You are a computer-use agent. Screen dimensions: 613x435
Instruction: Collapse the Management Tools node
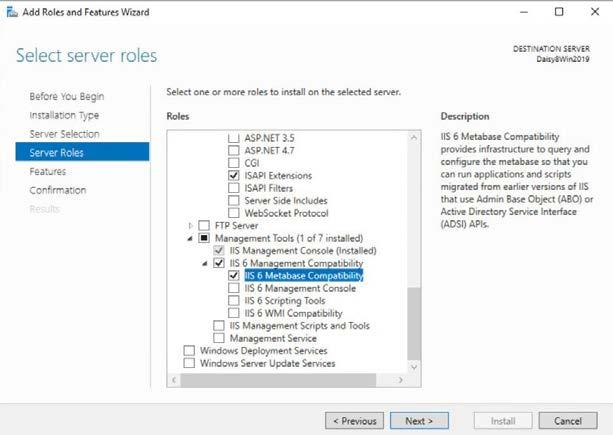(x=190, y=238)
